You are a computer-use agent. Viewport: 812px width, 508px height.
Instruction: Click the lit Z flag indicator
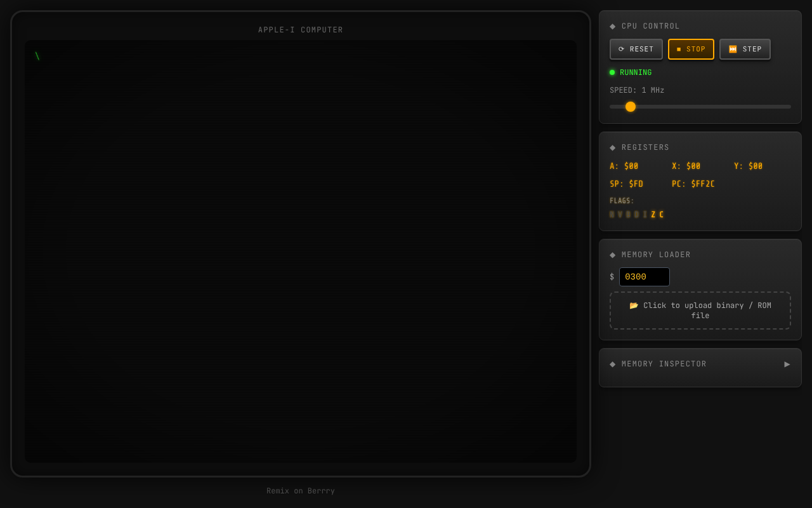pyautogui.click(x=653, y=215)
